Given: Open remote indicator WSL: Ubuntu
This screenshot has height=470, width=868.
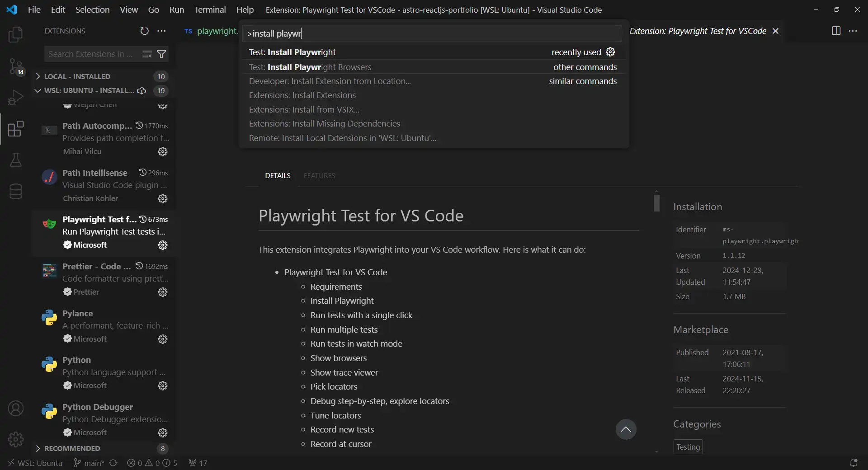Looking at the screenshot, I should [35, 463].
